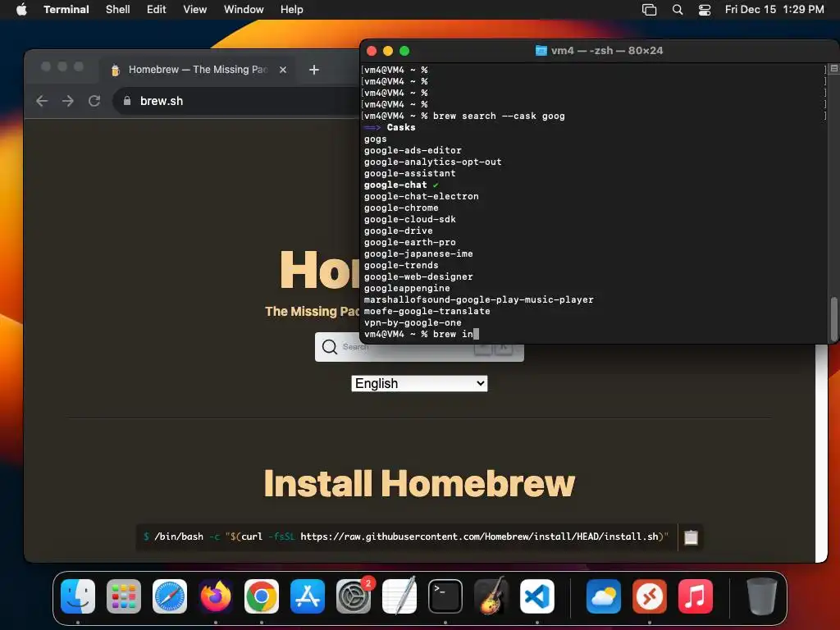Click googleappengine in Terminal output
The width and height of the screenshot is (840, 630).
point(407,288)
